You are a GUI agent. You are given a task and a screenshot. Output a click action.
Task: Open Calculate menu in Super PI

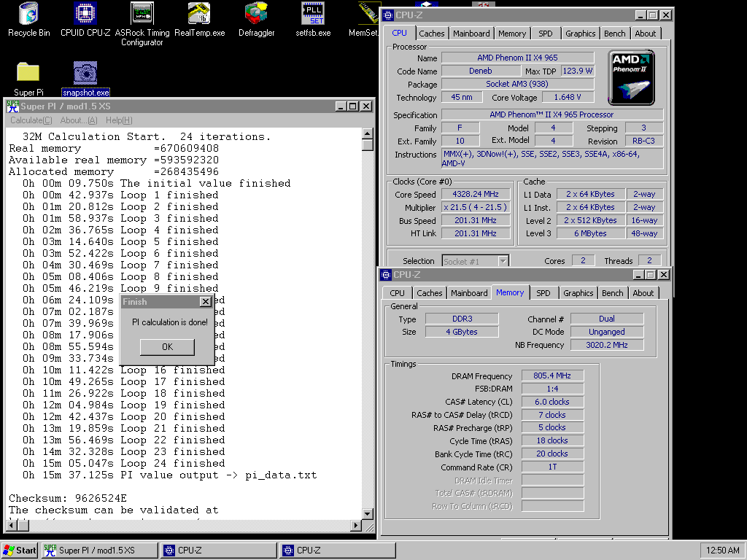[x=31, y=120]
